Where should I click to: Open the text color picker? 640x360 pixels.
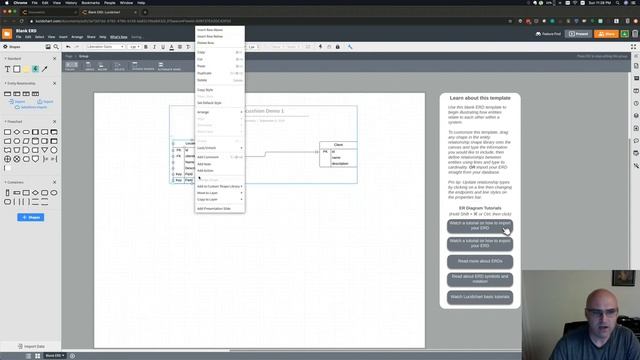[171, 47]
